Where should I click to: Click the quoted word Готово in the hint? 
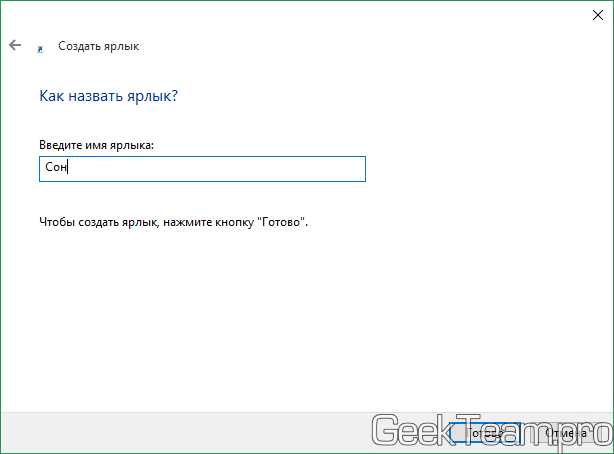pos(282,221)
